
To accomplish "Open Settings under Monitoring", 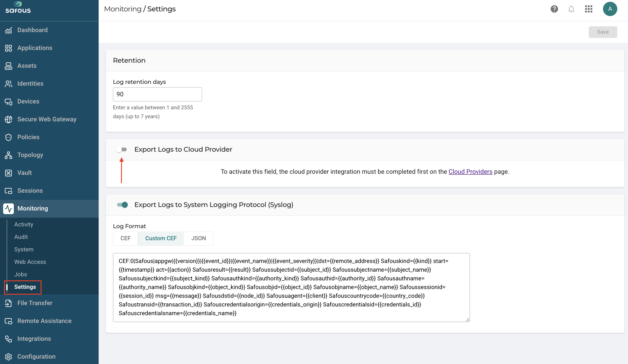I will point(25,287).
